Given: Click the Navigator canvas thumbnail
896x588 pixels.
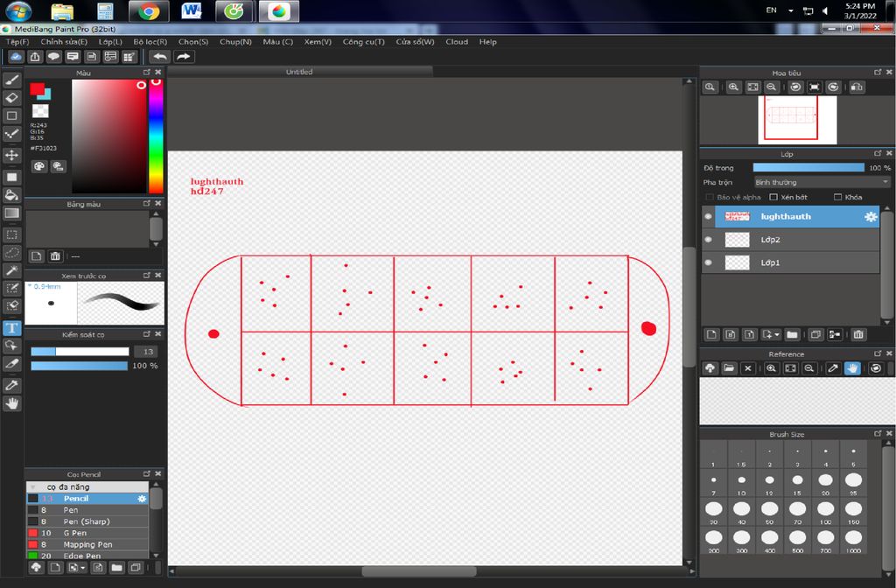Looking at the screenshot, I should (x=797, y=120).
